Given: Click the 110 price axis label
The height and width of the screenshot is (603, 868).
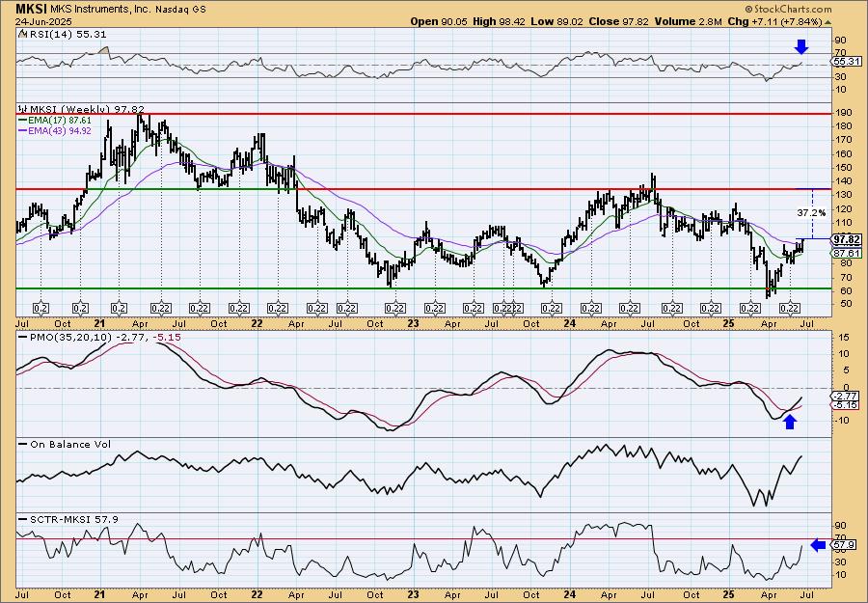Looking at the screenshot, I should tap(844, 223).
